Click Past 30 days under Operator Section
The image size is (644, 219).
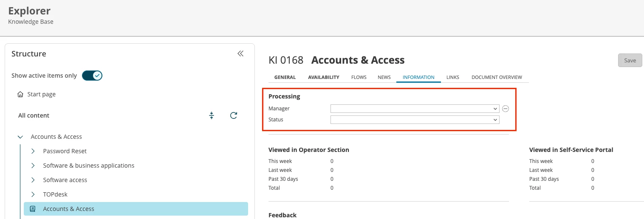pos(283,179)
